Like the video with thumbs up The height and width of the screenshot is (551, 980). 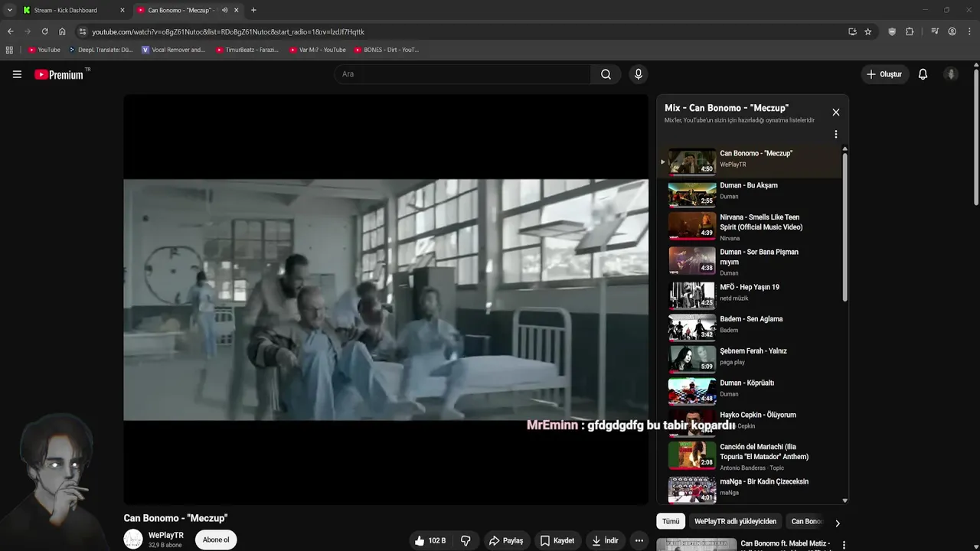(430, 540)
